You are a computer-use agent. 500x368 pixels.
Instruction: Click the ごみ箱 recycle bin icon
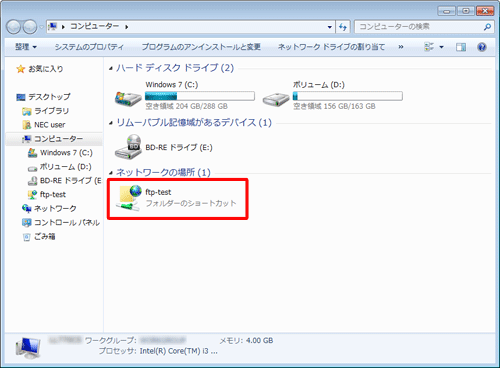click(27, 237)
